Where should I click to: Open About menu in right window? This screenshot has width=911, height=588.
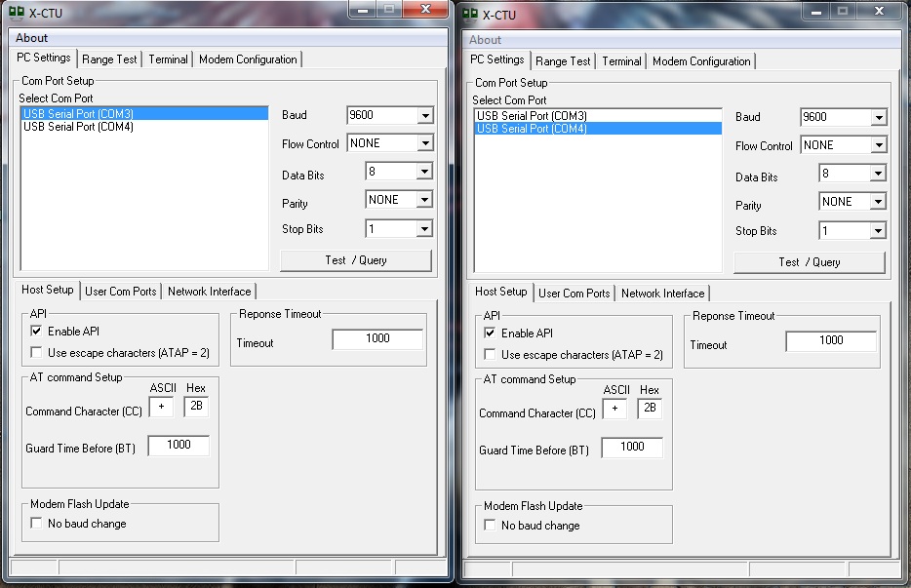pos(485,40)
